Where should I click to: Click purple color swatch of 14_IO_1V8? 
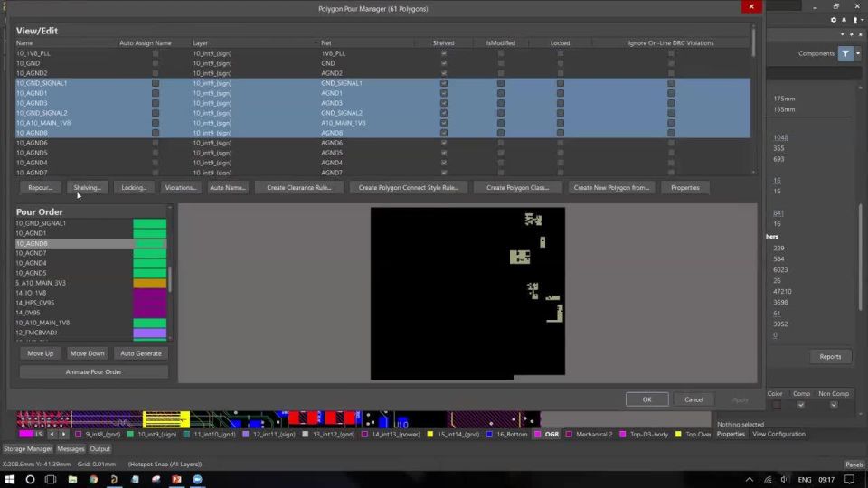[149, 293]
